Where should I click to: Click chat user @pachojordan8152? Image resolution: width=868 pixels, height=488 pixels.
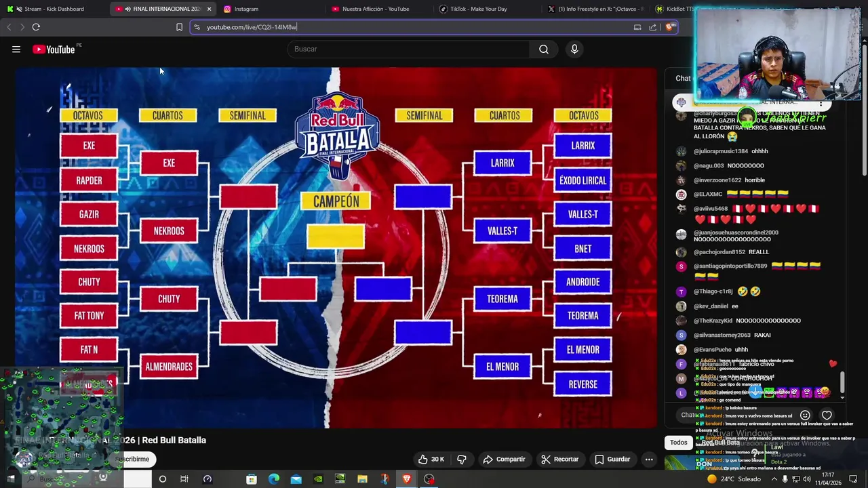[x=719, y=251]
